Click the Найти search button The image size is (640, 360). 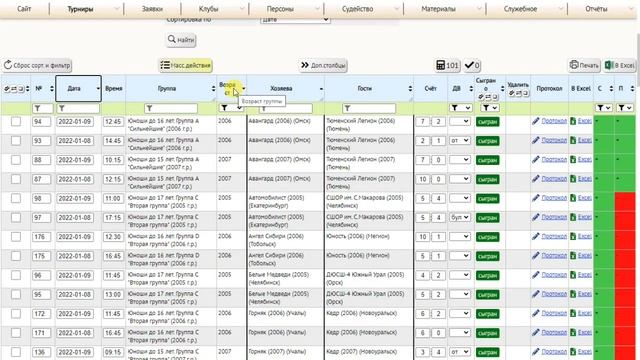point(181,40)
